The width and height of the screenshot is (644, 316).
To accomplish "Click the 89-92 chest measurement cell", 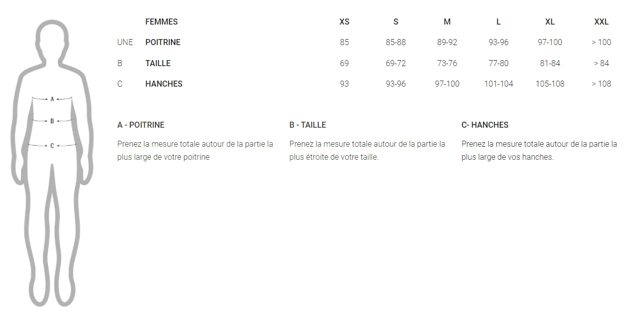I will tap(447, 42).
